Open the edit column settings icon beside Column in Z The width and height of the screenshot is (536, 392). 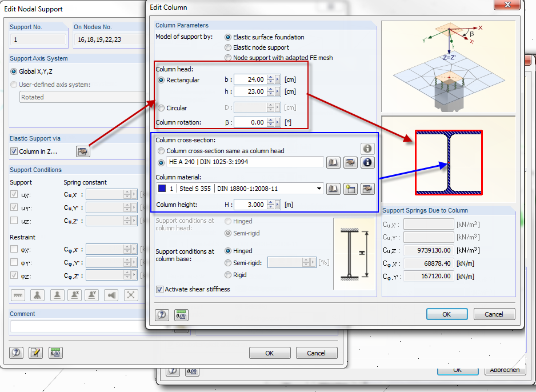point(83,151)
